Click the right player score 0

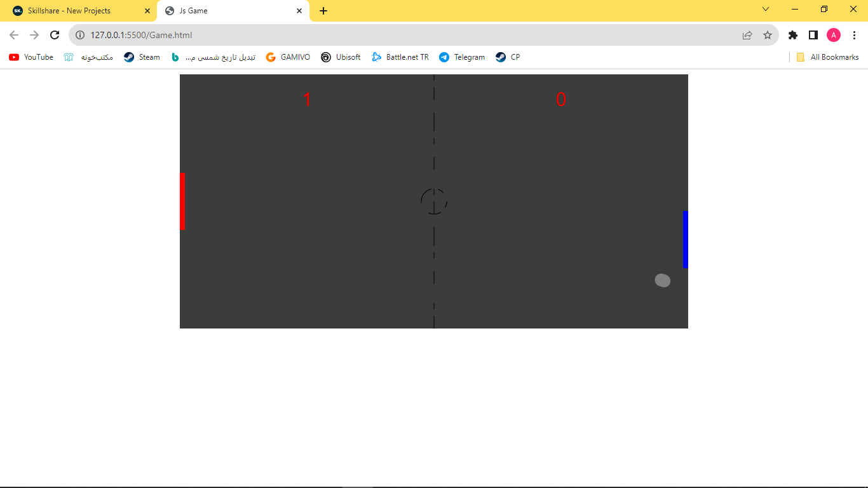tap(561, 100)
